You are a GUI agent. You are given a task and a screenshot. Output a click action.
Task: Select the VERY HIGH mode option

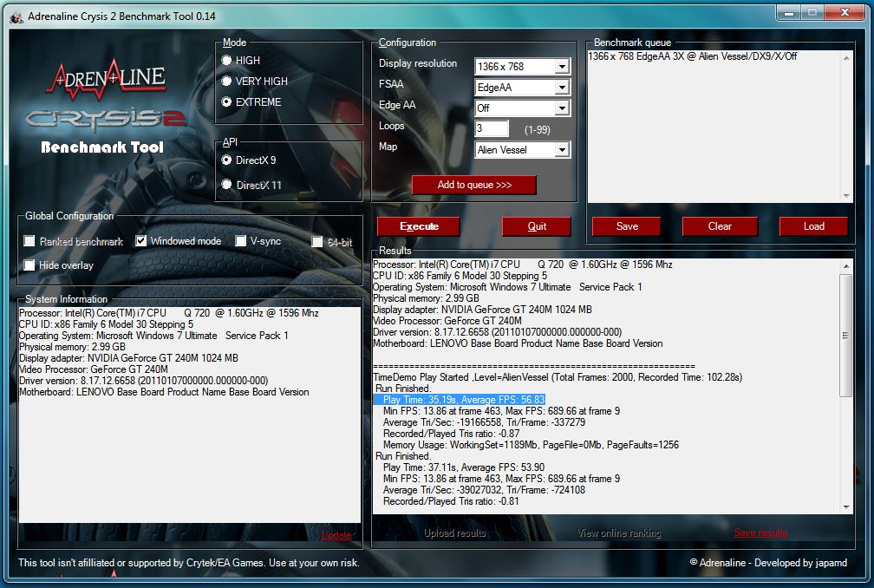point(226,82)
